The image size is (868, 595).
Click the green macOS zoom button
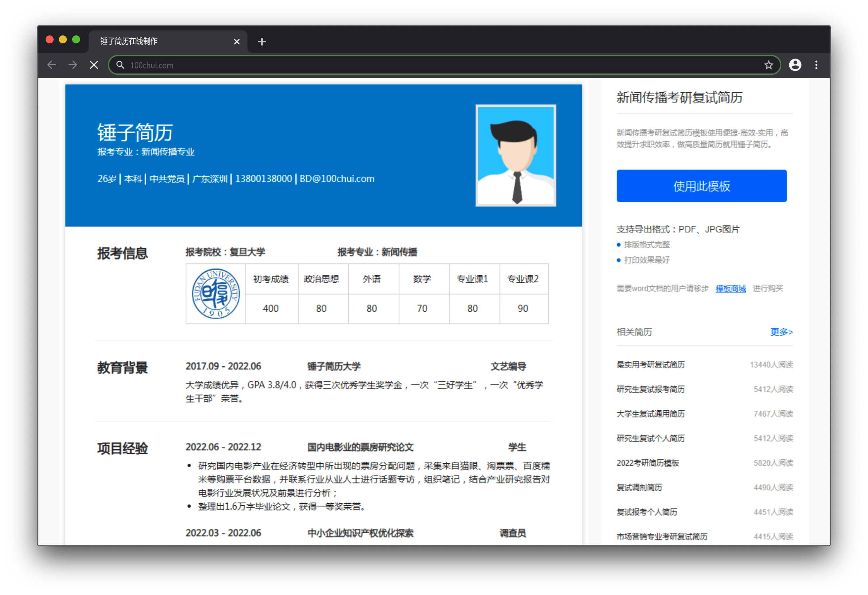(x=76, y=40)
